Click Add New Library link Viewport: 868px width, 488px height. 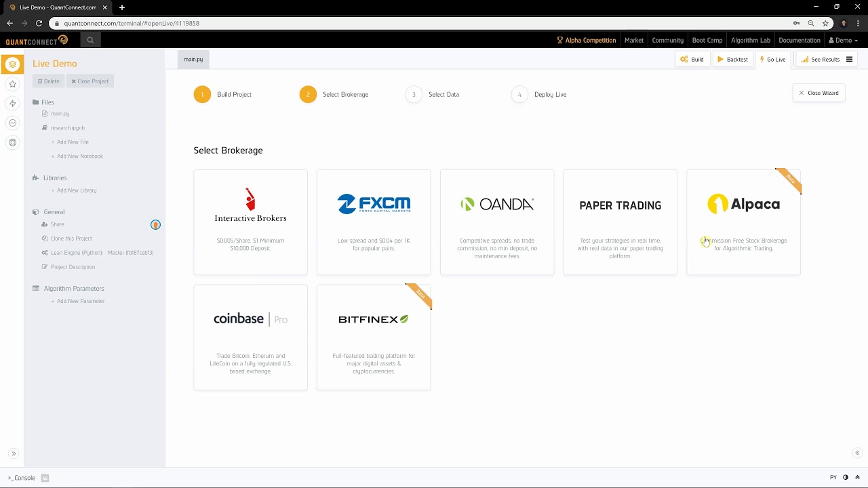pos(73,190)
